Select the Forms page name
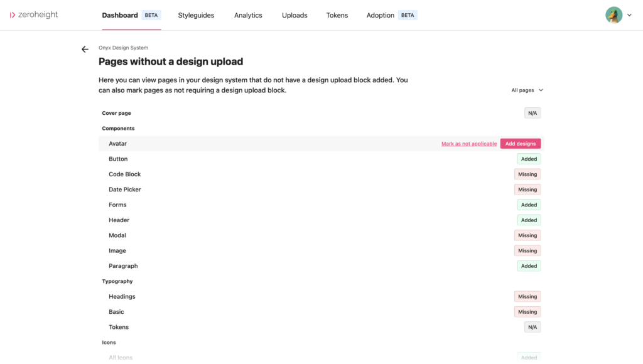Screen dimensions: 643x364 pos(117,205)
